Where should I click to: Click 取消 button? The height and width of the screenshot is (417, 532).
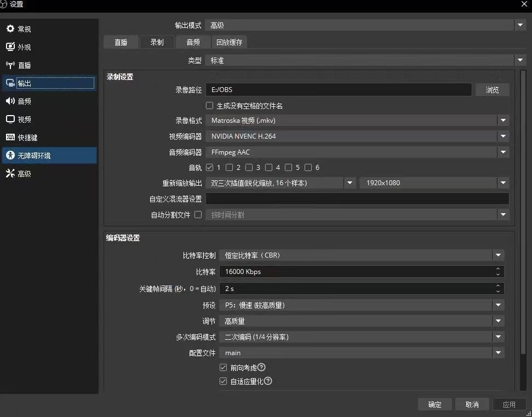(x=472, y=404)
